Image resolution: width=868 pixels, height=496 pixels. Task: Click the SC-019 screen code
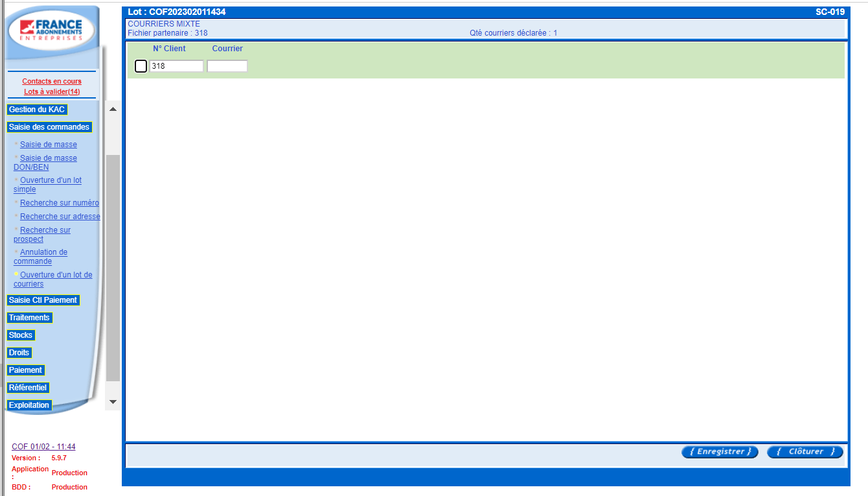[x=830, y=12]
